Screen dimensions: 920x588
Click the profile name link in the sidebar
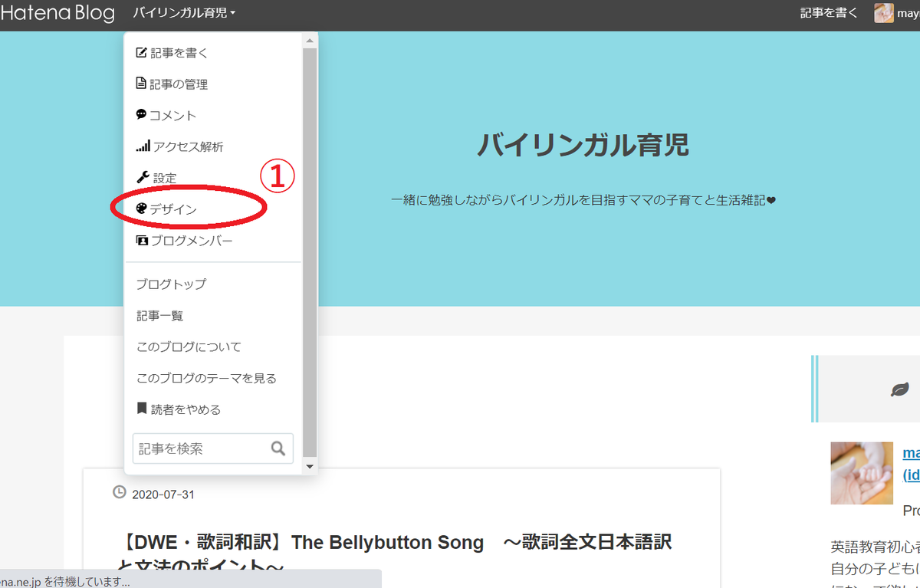pos(912,464)
